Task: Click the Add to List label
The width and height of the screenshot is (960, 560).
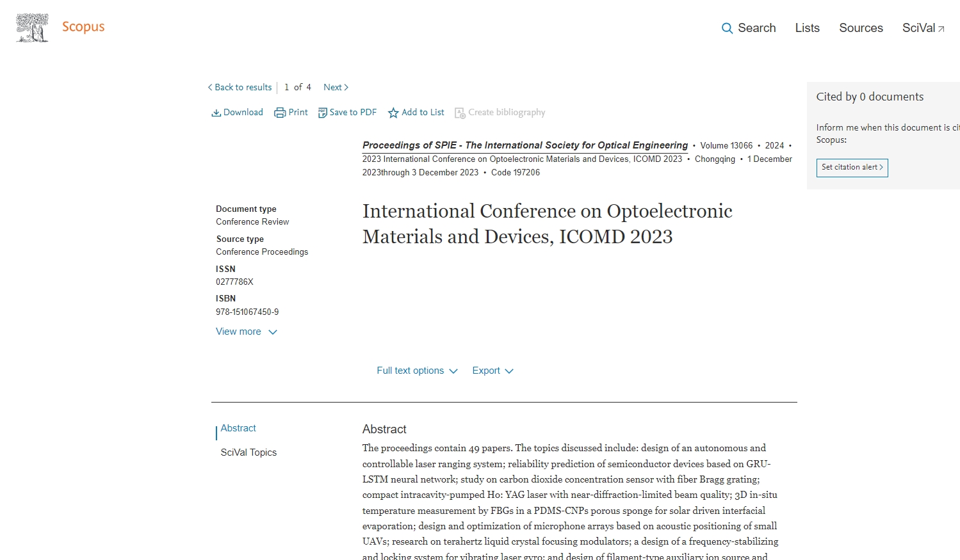Action: 423,112
